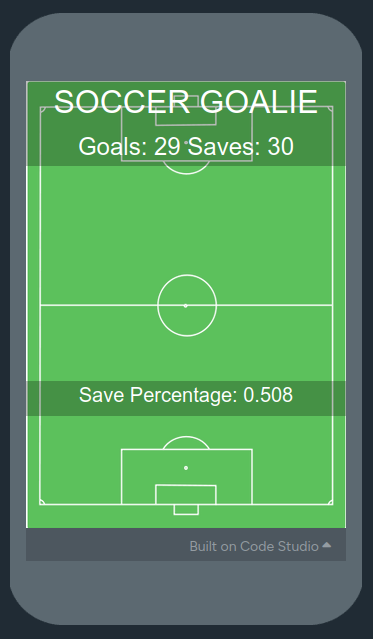Screen dimensions: 373x639
Task: Click the bottom-right corner arc
Action: click(331, 502)
